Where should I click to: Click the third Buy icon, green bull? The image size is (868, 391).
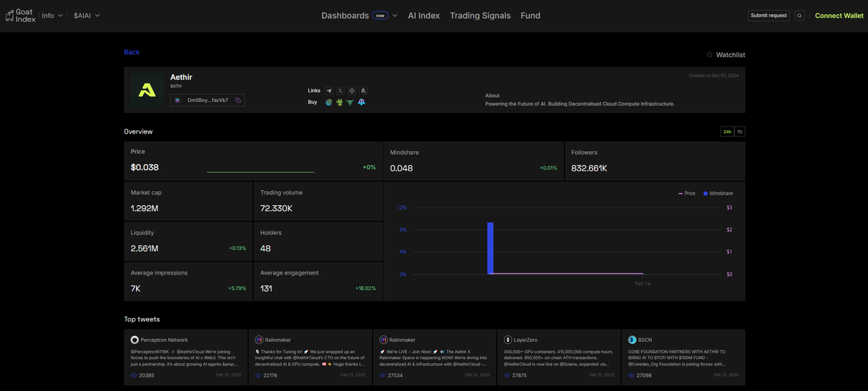coord(350,103)
